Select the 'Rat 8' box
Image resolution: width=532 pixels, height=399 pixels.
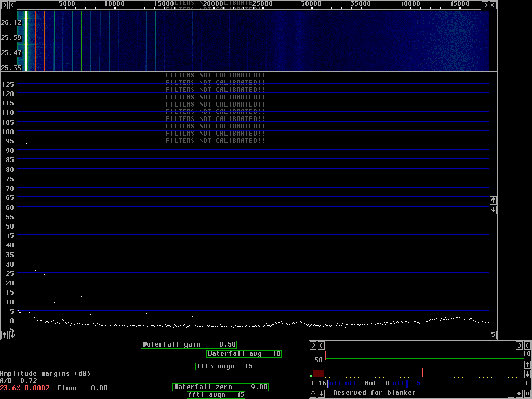(x=377, y=384)
